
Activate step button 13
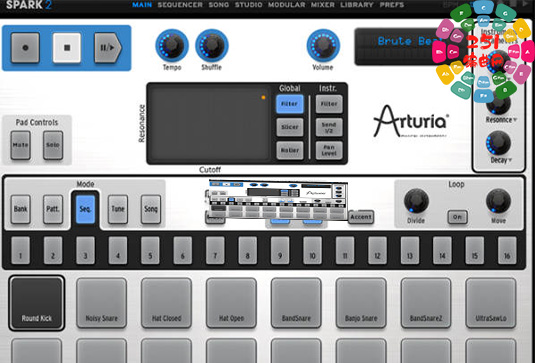pyautogui.click(x=409, y=251)
